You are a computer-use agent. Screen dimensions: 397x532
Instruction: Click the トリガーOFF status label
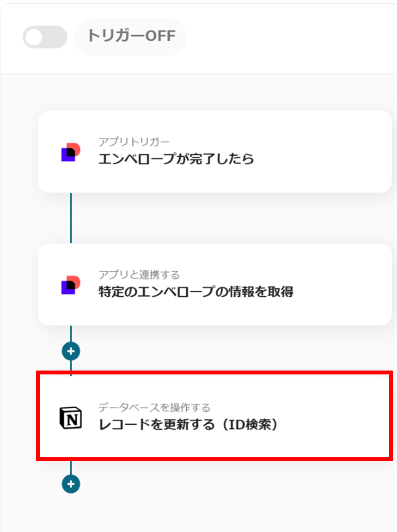tap(131, 36)
